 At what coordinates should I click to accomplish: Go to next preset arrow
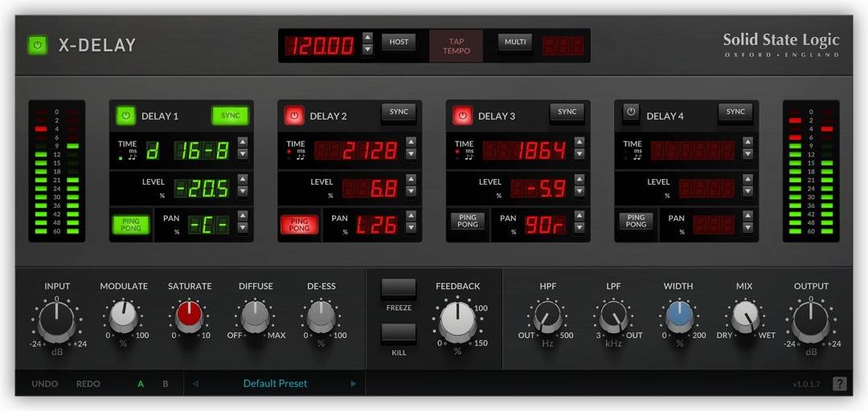353,384
